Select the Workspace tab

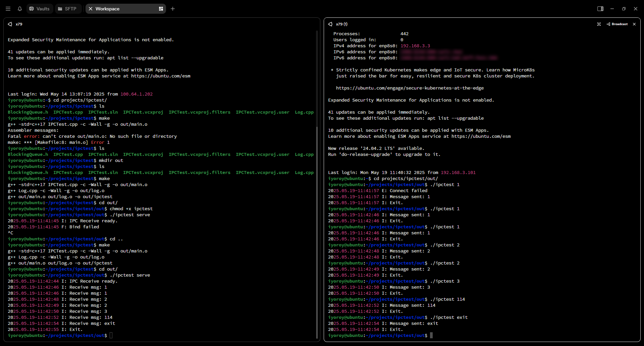pyautogui.click(x=126, y=9)
